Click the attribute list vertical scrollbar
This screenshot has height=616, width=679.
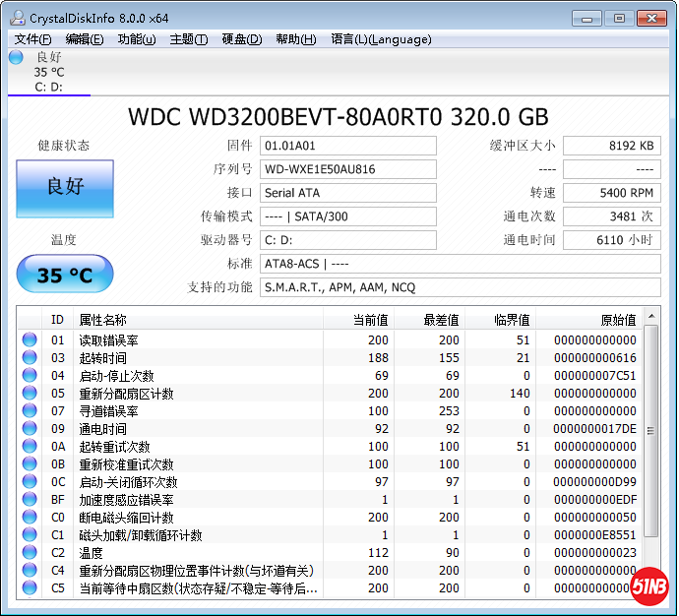coord(650,453)
